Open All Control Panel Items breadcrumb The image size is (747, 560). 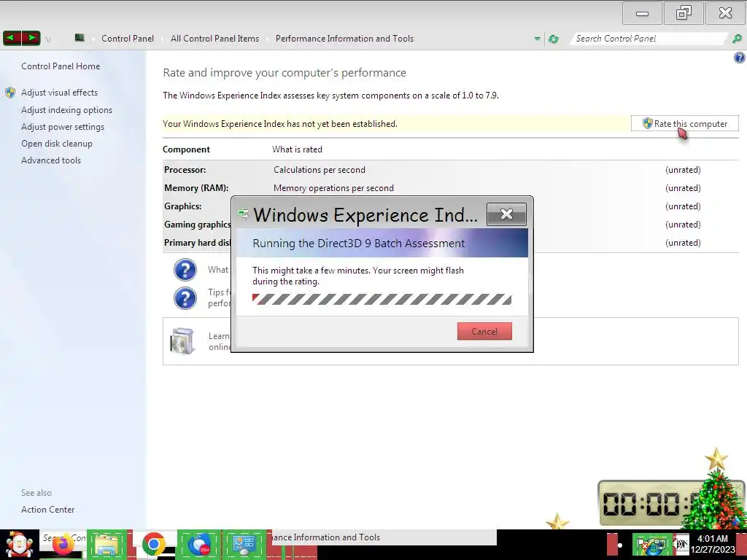(215, 39)
